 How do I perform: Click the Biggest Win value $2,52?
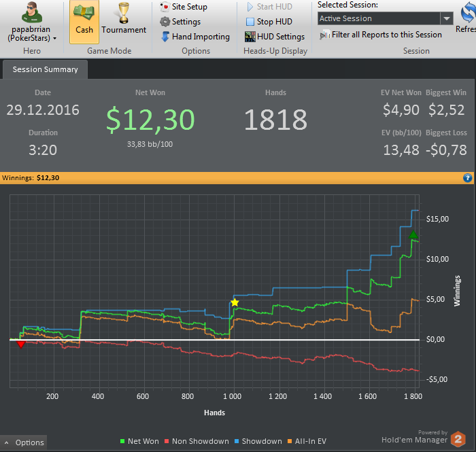point(446,110)
